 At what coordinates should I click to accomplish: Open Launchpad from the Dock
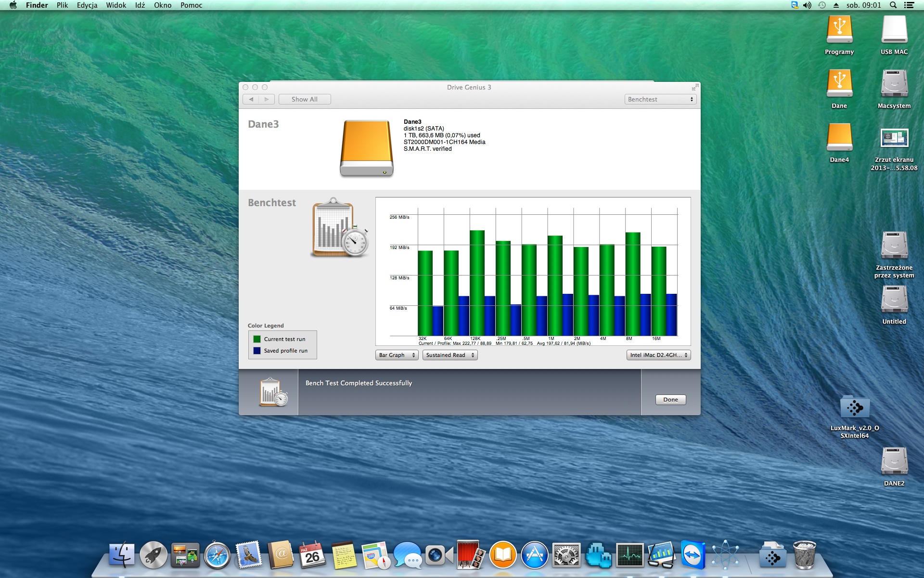[154, 555]
